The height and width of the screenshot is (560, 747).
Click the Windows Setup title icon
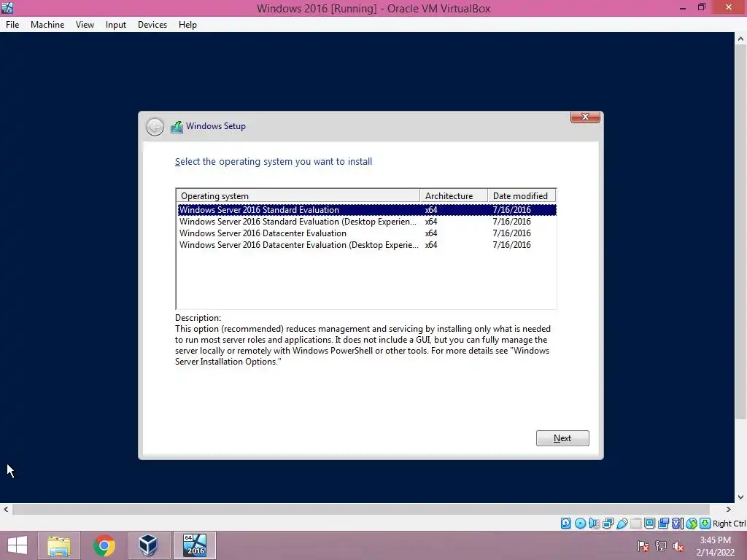point(177,127)
